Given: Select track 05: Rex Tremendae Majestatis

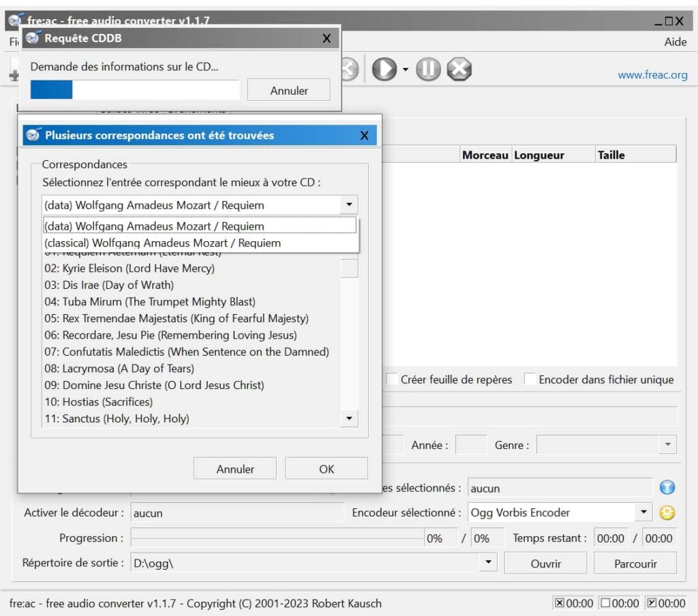Looking at the screenshot, I should coord(192,318).
